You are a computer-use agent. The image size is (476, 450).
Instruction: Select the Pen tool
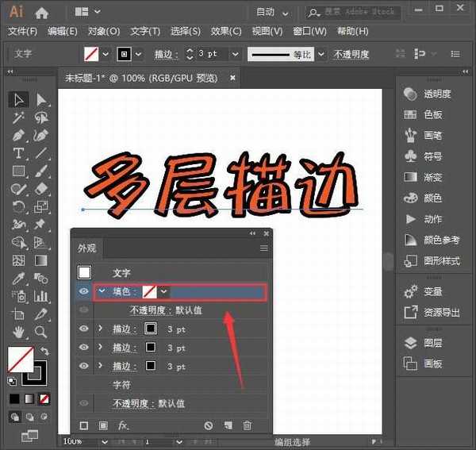[x=18, y=136]
